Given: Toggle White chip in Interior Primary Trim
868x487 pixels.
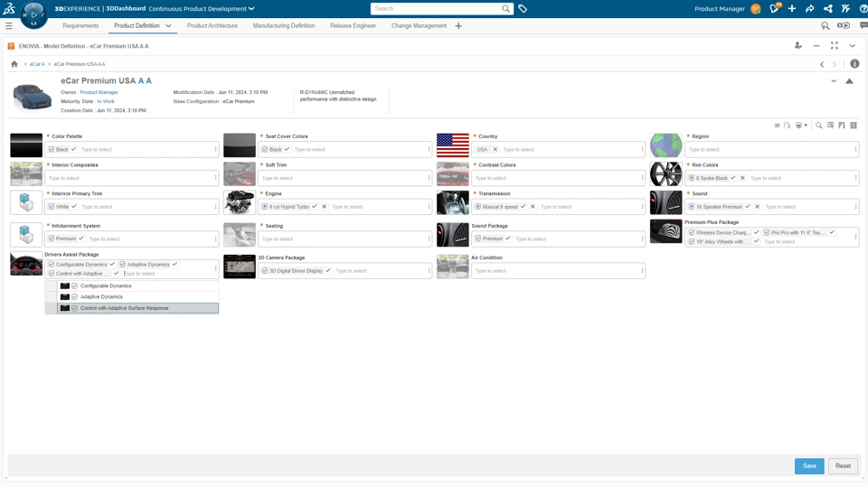Looking at the screenshot, I should 62,206.
